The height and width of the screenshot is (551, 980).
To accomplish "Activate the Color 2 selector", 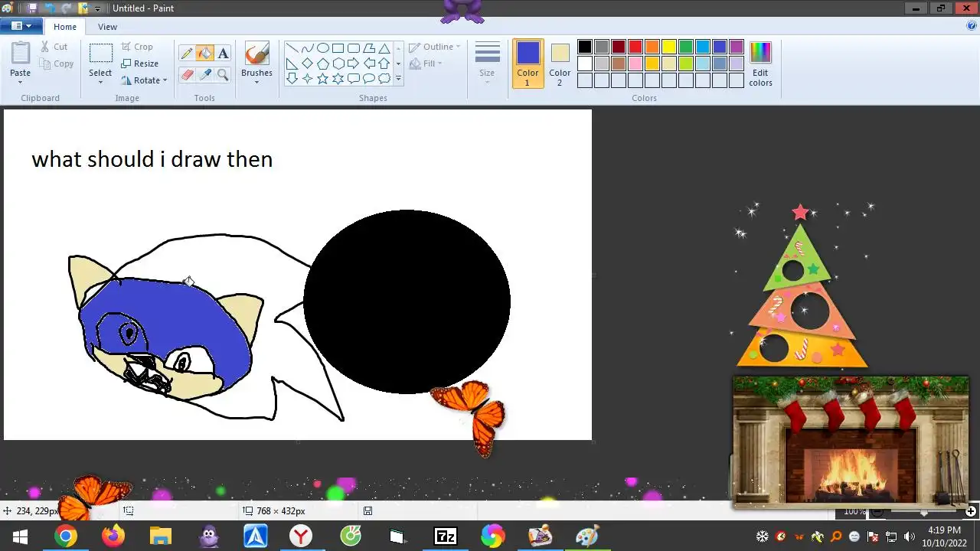I will (560, 64).
